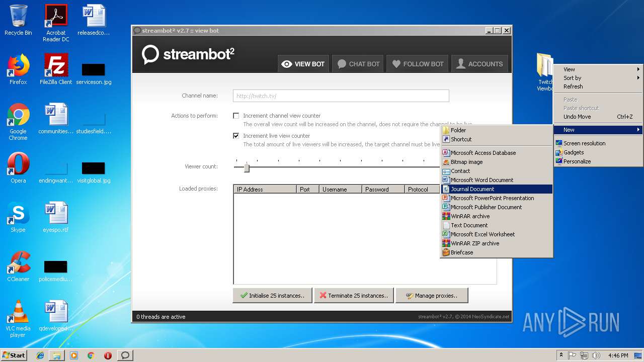Open Google Chrome desktop shortcut
Screen dimensions: 644x362
18,122
